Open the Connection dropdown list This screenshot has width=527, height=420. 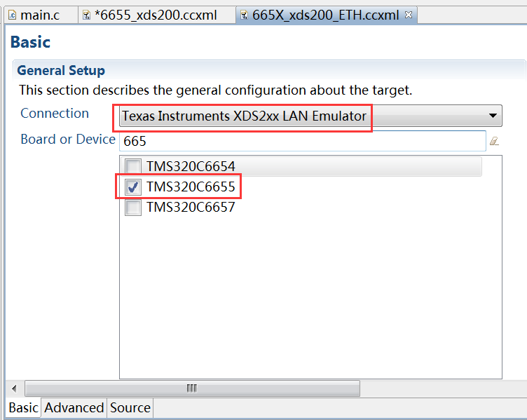(310, 116)
